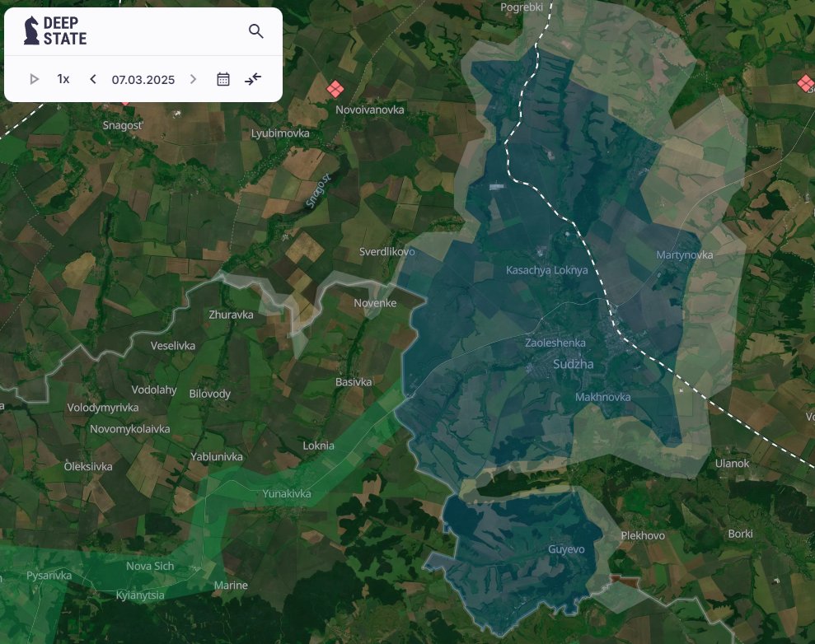815x644 pixels.
Task: Click the Ulanok label
Action: 732,464
